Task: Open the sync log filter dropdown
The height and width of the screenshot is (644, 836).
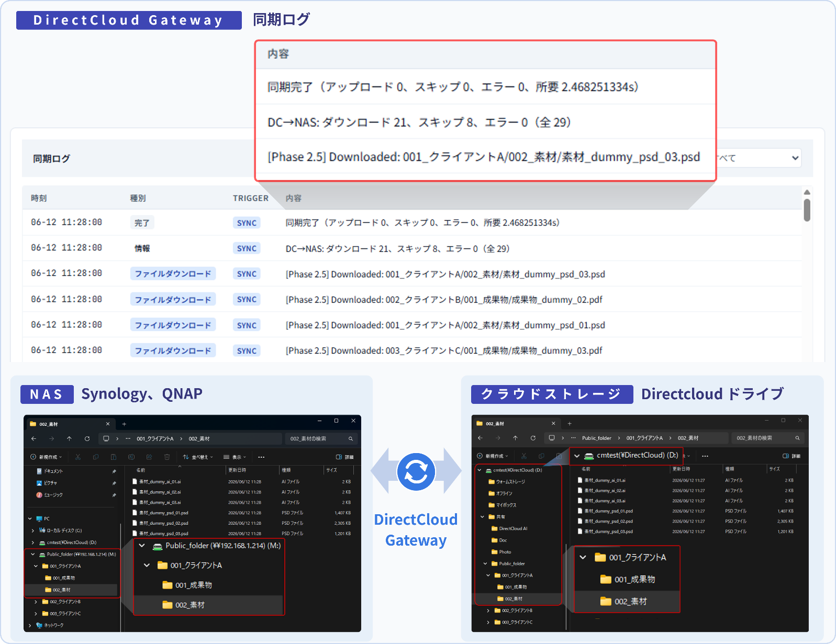Action: (x=759, y=157)
